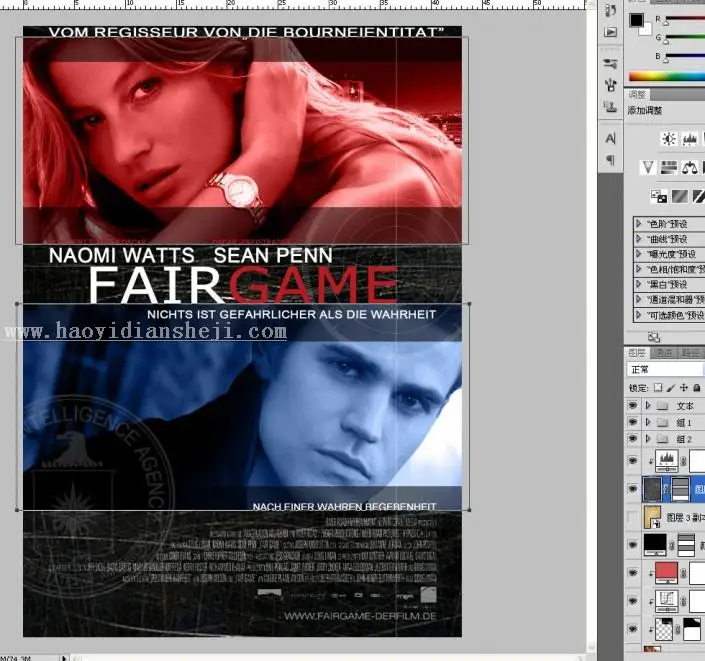Pick a color from the spectrum ramp
Screen dimensions: 705x661
[667, 76]
